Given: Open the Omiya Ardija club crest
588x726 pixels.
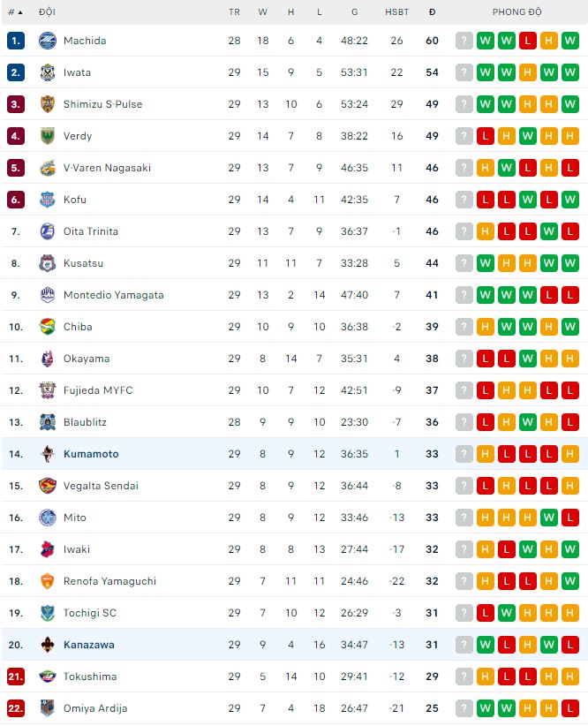Looking at the screenshot, I should tap(48, 708).
